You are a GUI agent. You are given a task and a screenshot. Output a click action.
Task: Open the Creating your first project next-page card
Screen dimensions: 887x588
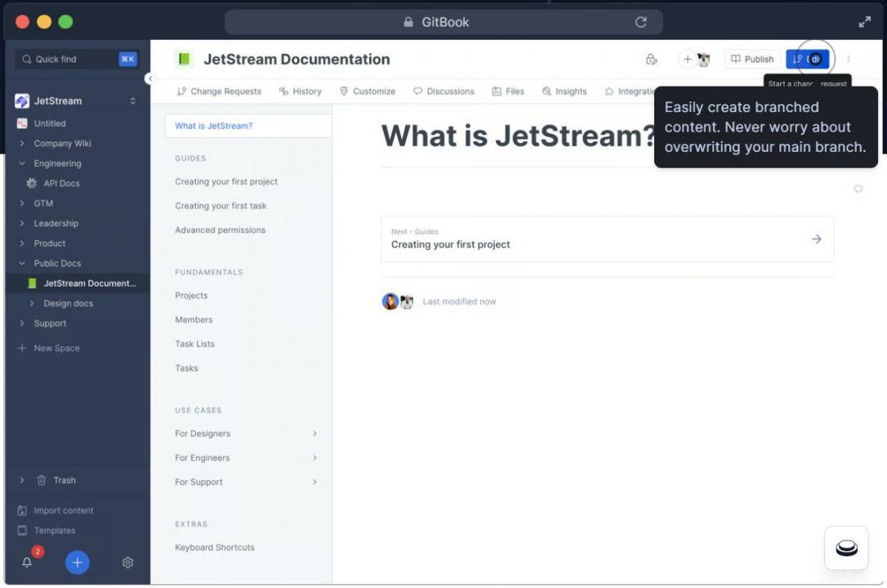(607, 238)
